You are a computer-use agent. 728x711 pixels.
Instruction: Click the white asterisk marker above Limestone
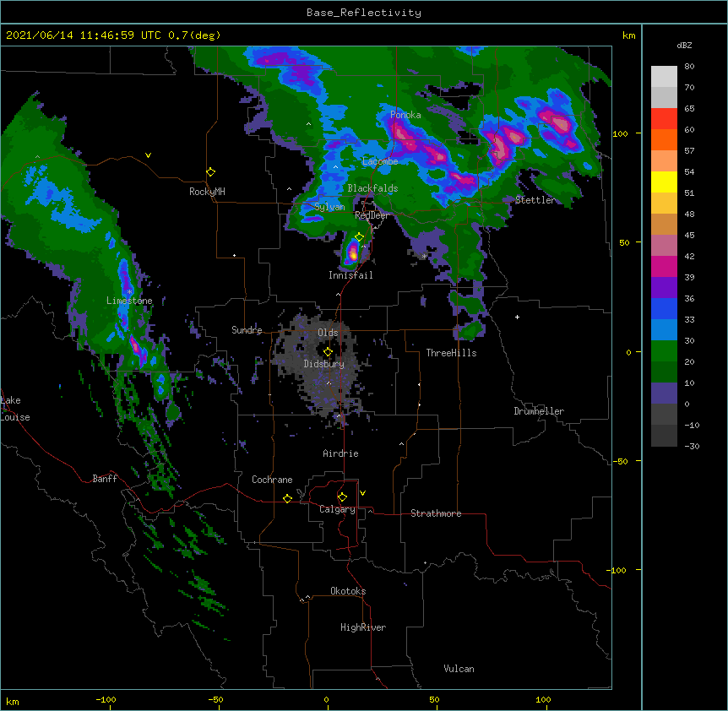click(x=129, y=292)
